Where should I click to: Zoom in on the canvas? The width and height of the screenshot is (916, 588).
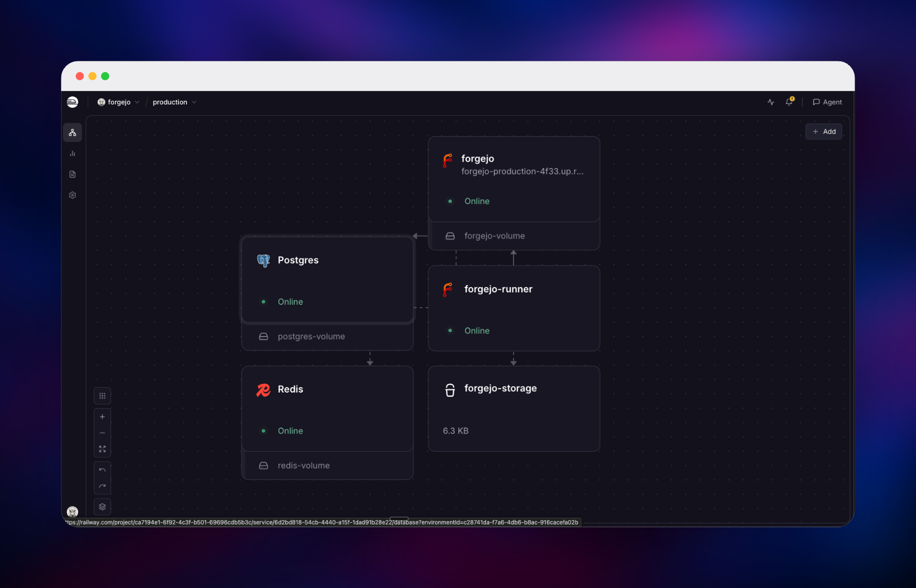pyautogui.click(x=102, y=417)
